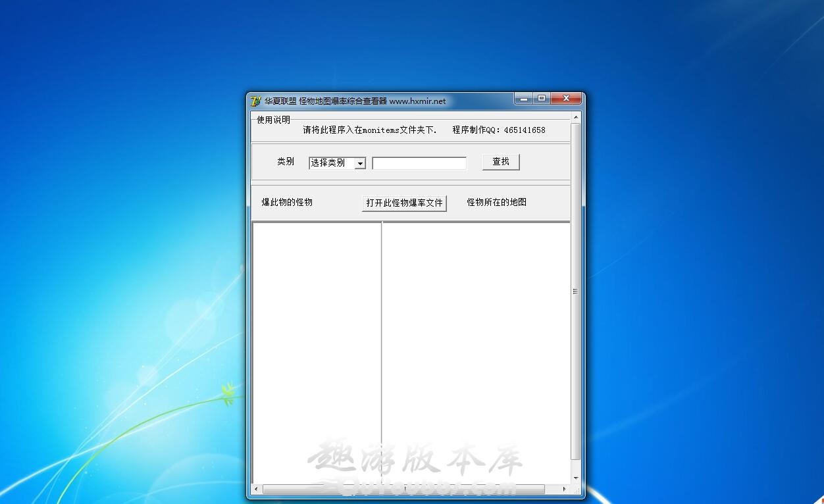
Task: Maximize the 怪物地图爆率综合查看器 window
Action: coord(541,99)
